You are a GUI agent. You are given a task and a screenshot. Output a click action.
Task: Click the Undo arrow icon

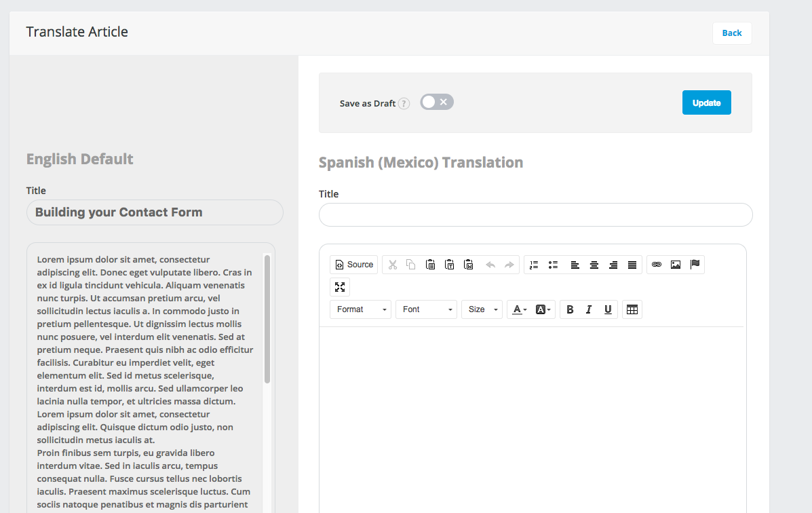pos(490,265)
